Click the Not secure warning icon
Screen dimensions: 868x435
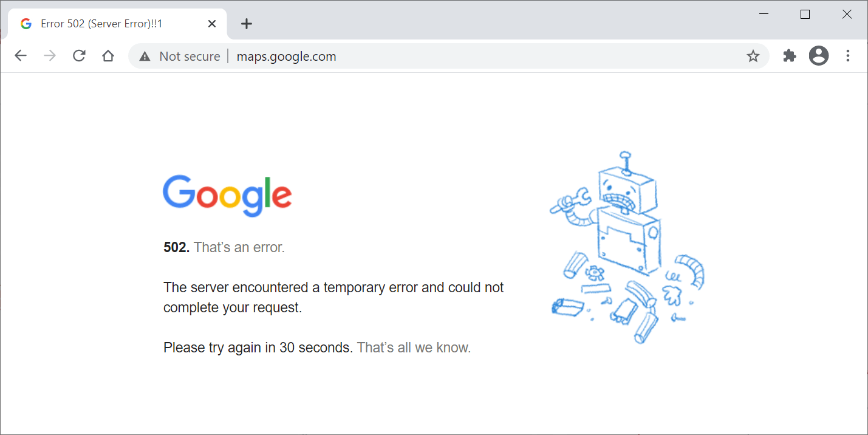click(145, 57)
